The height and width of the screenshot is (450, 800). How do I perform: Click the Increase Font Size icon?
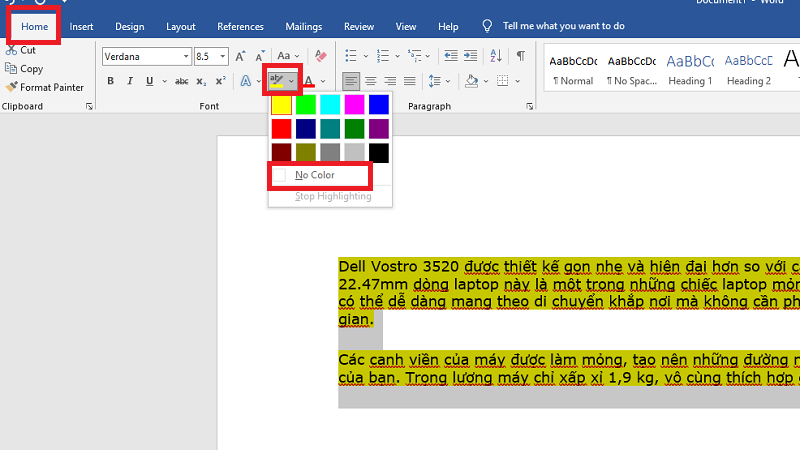[240, 56]
